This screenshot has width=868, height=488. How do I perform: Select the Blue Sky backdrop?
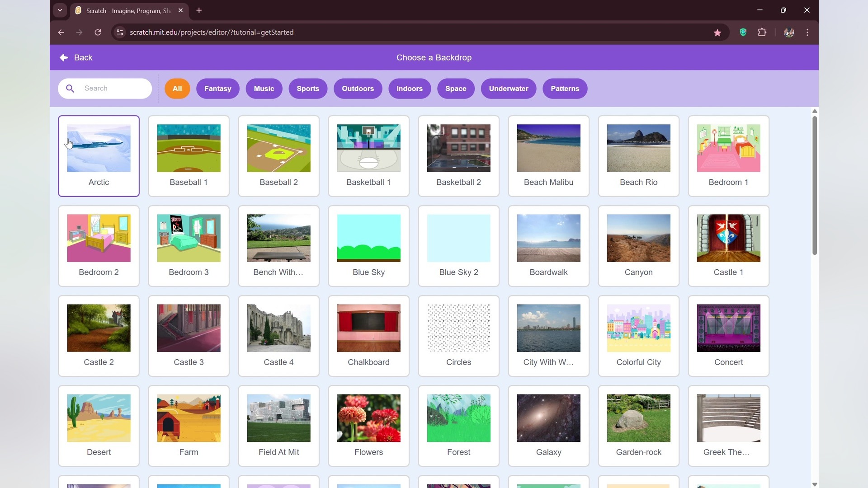[368, 246]
